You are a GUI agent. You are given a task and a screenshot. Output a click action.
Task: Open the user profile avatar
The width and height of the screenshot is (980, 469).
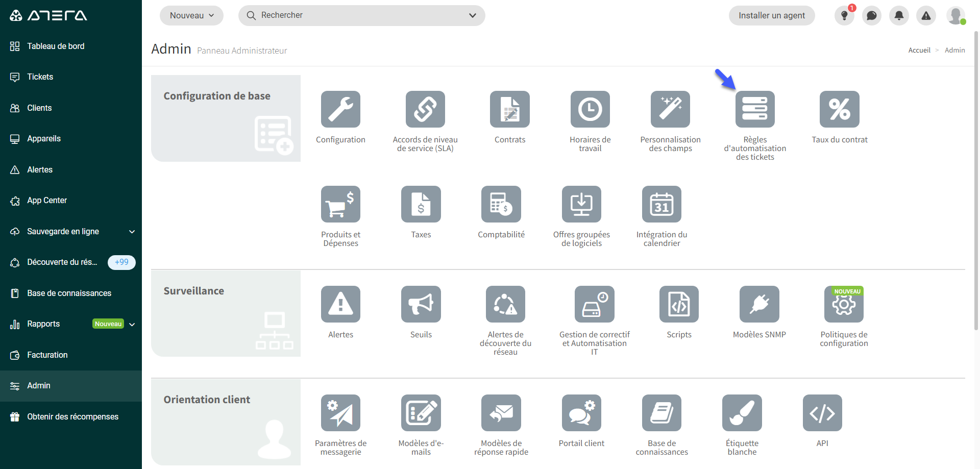955,15
